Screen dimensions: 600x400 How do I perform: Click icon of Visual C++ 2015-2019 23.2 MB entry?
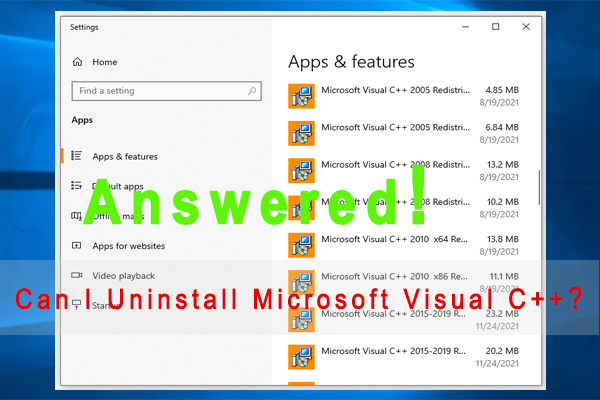[302, 319]
